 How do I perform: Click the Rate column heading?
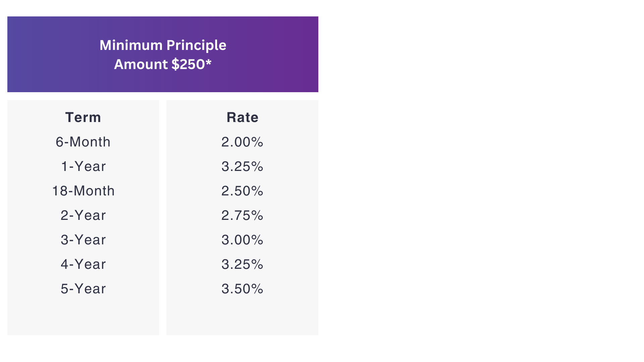pyautogui.click(x=242, y=117)
